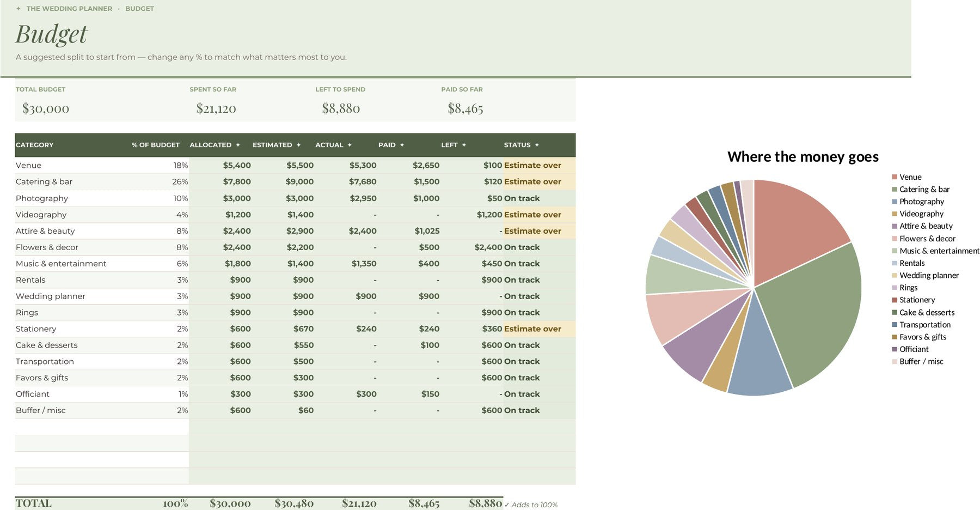
Task: Click the Buffer / misc legend swatch
Action: [x=895, y=361]
